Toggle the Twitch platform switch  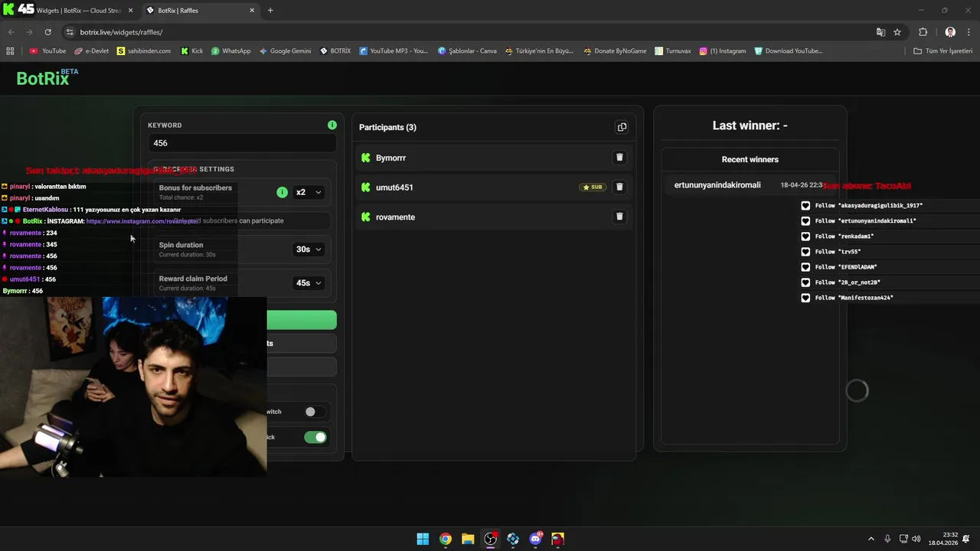(x=315, y=412)
